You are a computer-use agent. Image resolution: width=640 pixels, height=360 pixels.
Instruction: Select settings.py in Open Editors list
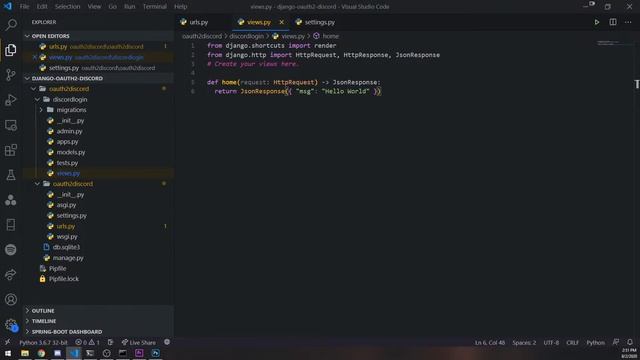(x=98, y=68)
